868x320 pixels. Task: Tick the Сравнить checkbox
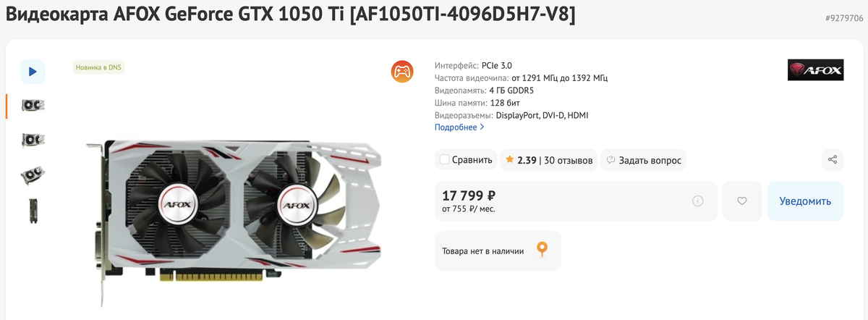[x=445, y=160]
